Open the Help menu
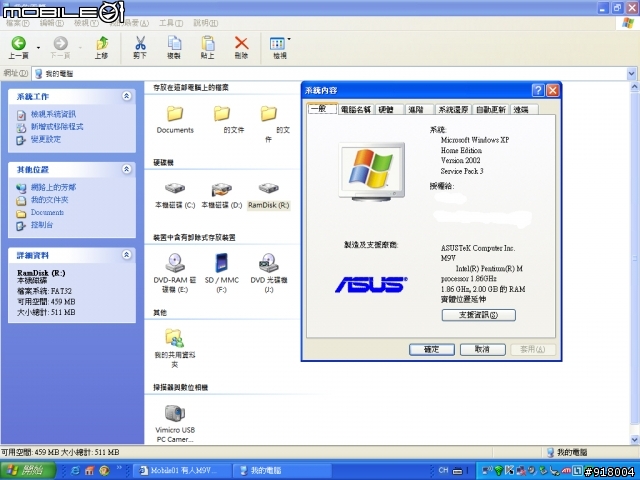Image resolution: width=640 pixels, height=480 pixels. tap(205, 23)
